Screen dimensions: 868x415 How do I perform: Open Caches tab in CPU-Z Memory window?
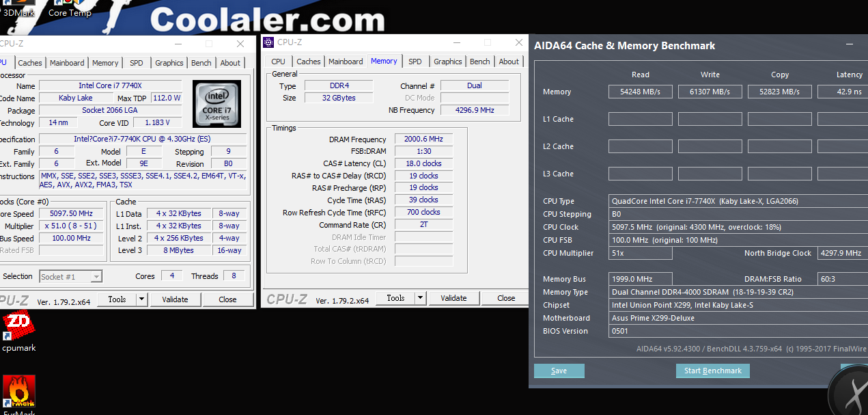pyautogui.click(x=309, y=62)
